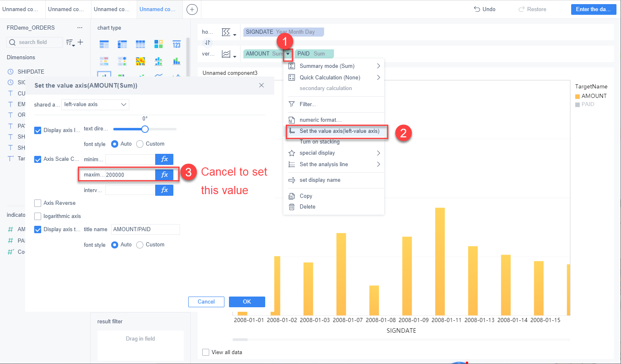This screenshot has width=621, height=364.
Task: Click the Undo icon in the top bar
Action: [477, 9]
